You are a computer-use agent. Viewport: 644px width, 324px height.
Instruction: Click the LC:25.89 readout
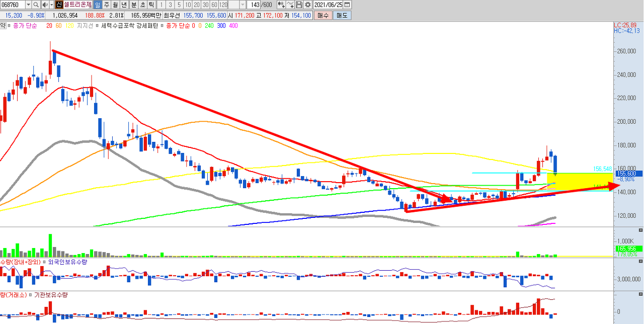[625, 25]
